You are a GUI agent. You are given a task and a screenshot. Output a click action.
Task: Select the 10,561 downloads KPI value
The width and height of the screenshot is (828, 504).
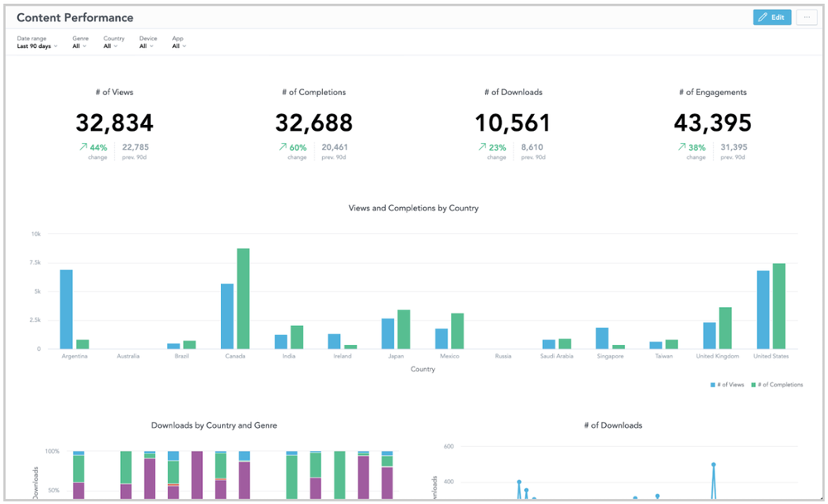point(513,123)
